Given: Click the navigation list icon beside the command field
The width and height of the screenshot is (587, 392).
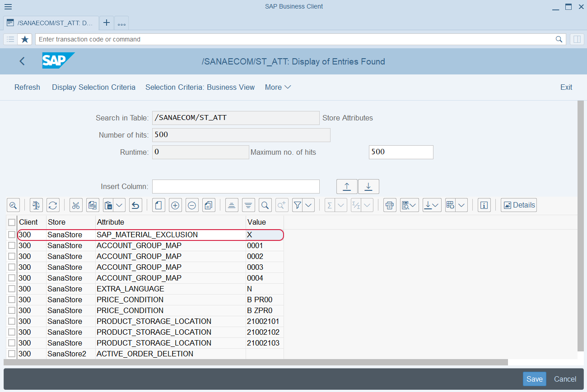Looking at the screenshot, I should [x=10, y=39].
